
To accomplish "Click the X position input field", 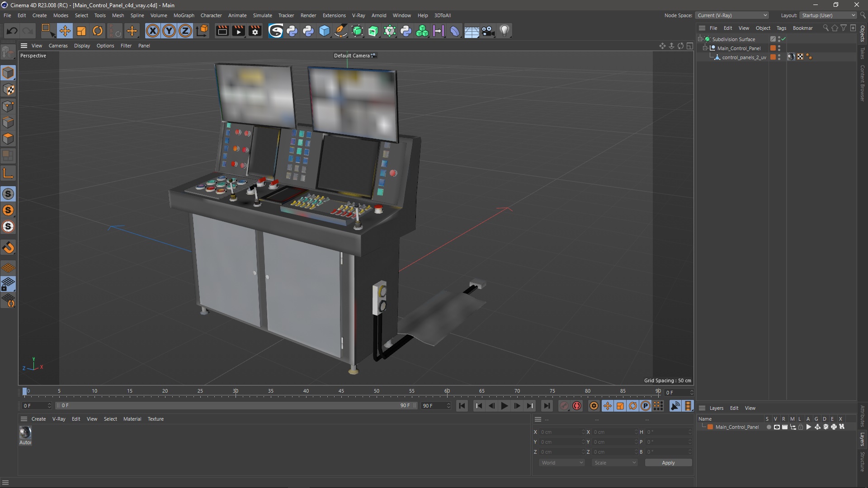I will point(562,432).
